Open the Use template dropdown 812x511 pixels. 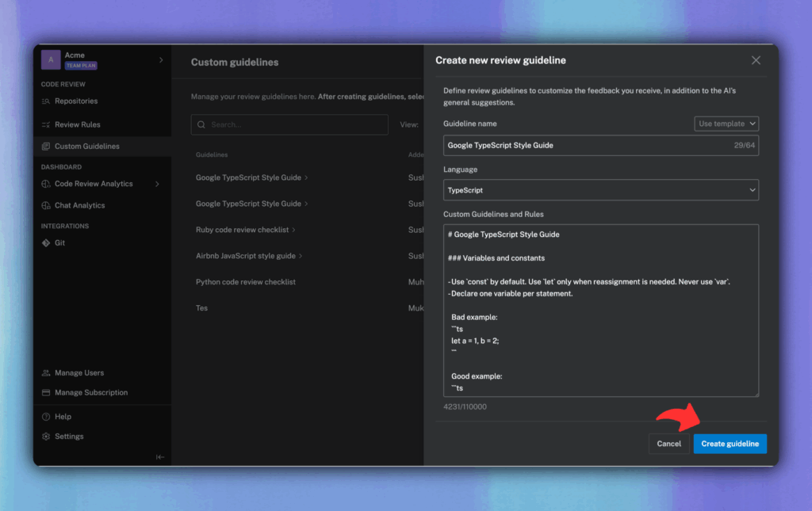tap(726, 124)
